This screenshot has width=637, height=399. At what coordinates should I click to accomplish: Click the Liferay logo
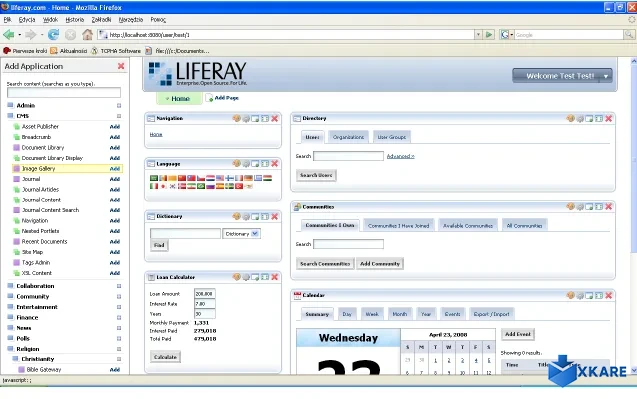(197, 73)
